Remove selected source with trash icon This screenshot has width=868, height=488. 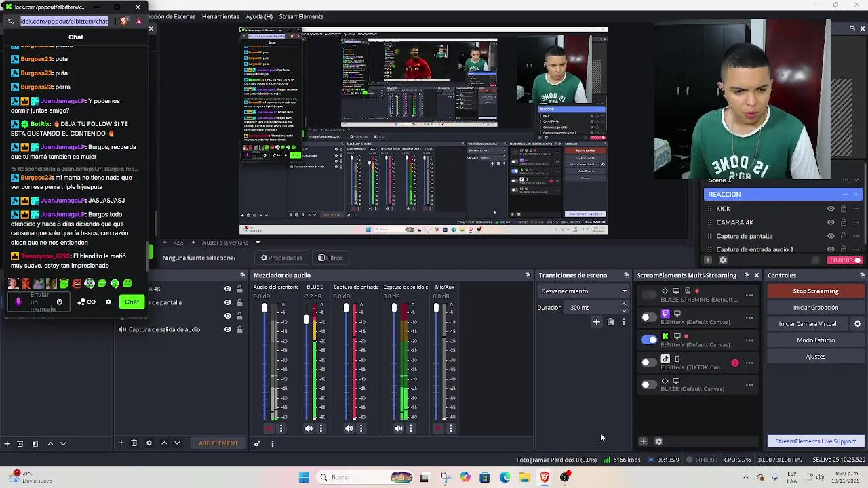(134, 443)
